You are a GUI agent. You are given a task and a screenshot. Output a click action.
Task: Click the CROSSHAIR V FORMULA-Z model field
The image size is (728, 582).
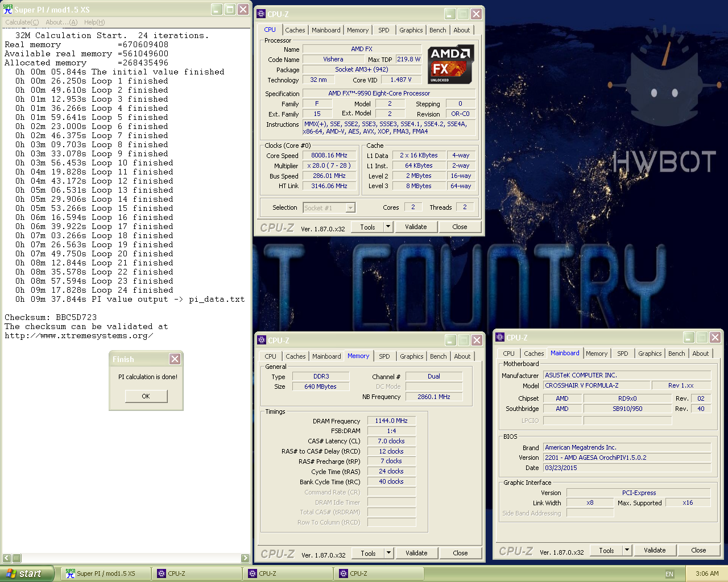tap(597, 385)
